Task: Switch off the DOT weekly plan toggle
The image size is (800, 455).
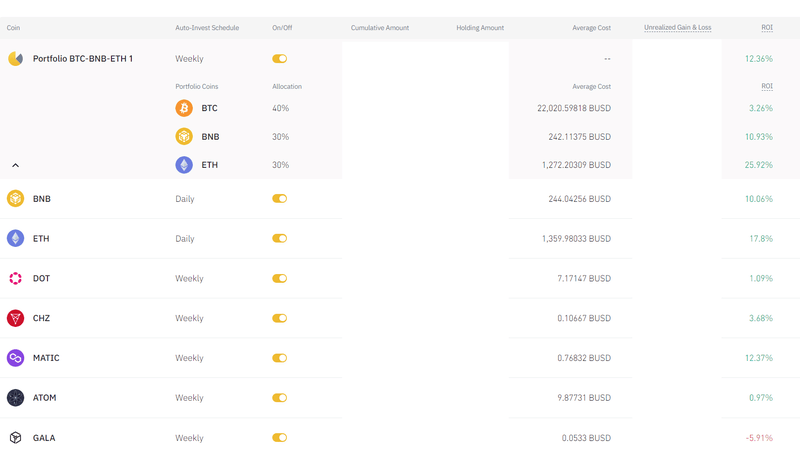Action: pos(279,278)
